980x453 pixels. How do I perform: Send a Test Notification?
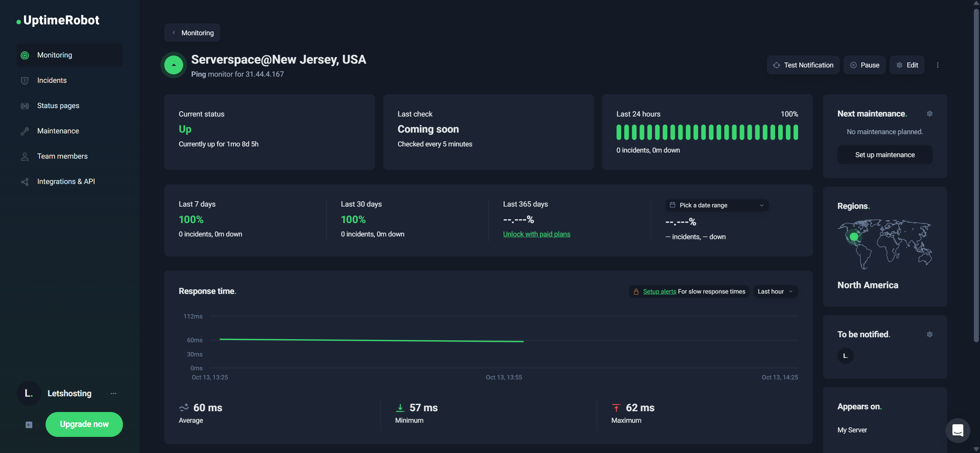[x=803, y=65]
